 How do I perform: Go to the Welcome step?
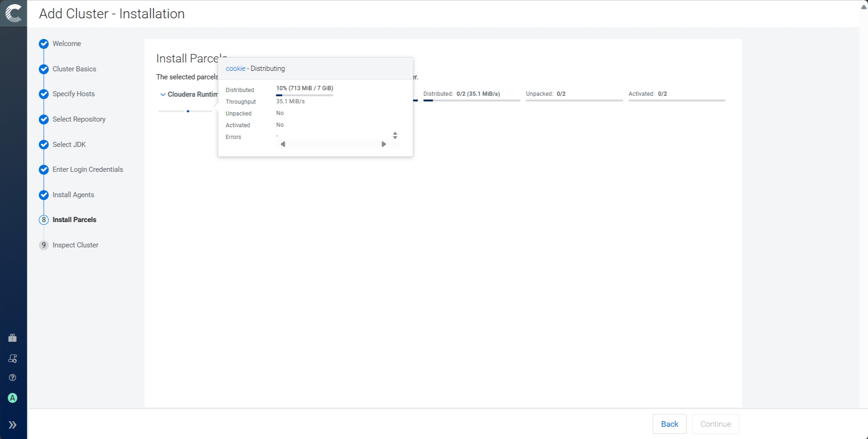pyautogui.click(x=67, y=44)
